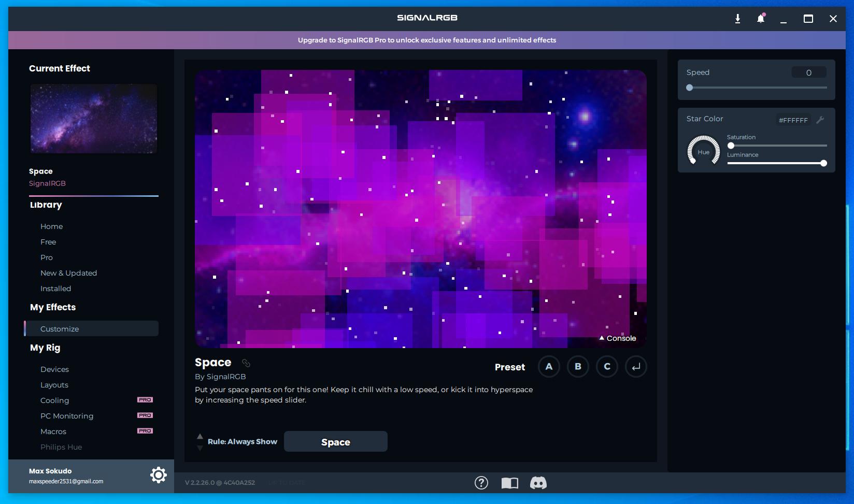Click the PRO badge beside Macros
Image resolution: width=854 pixels, height=504 pixels.
point(145,431)
